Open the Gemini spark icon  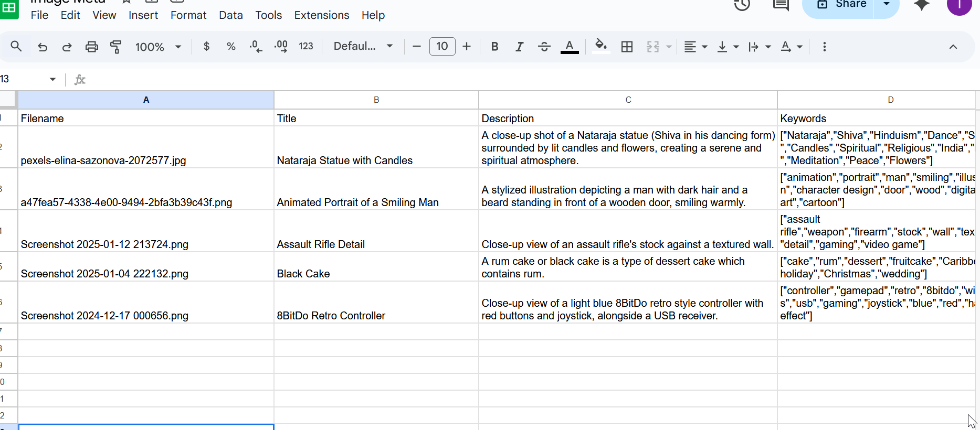click(922, 5)
